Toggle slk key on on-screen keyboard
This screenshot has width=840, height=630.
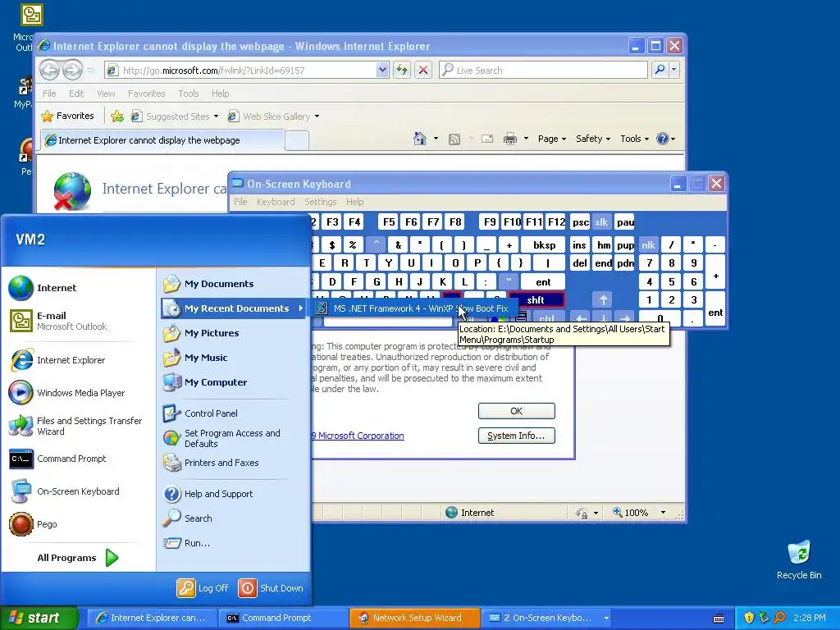[601, 221]
